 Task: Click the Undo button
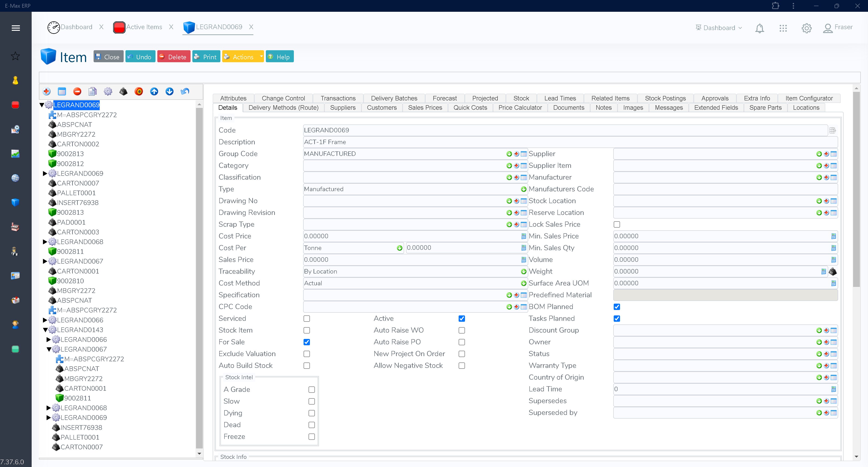pos(140,57)
